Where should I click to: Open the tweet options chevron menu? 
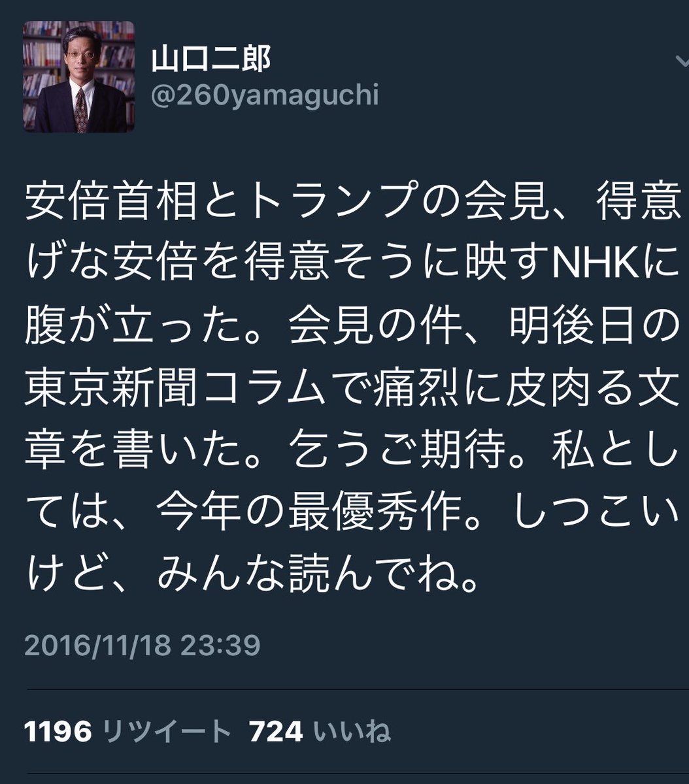[681, 61]
